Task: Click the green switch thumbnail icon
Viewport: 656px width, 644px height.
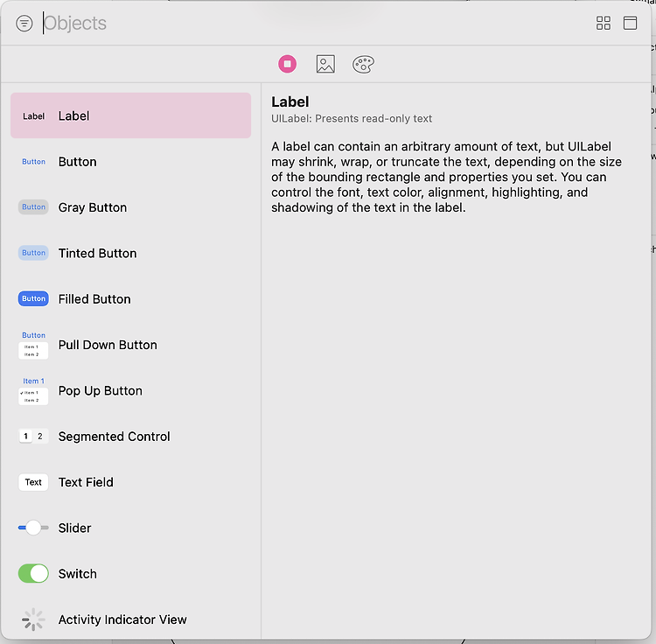Action: [x=33, y=573]
